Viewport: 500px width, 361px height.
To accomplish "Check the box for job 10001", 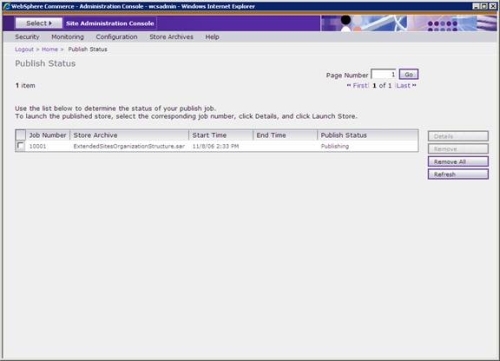I will [x=20, y=146].
